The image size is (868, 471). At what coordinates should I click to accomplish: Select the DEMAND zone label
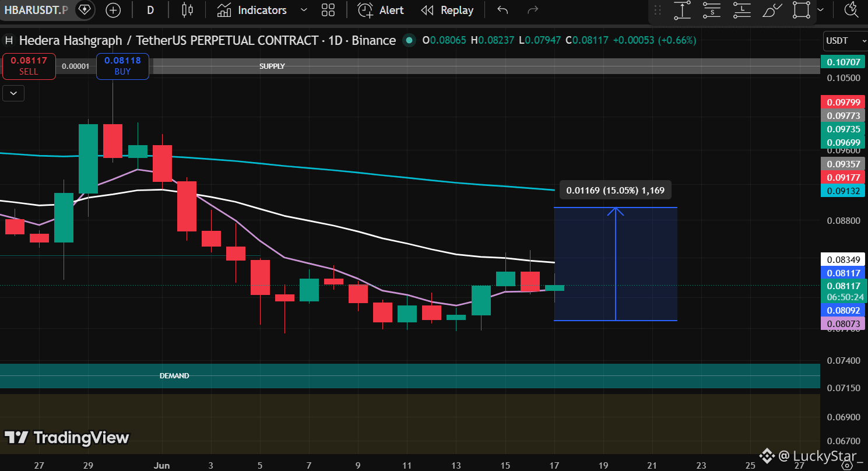point(174,376)
